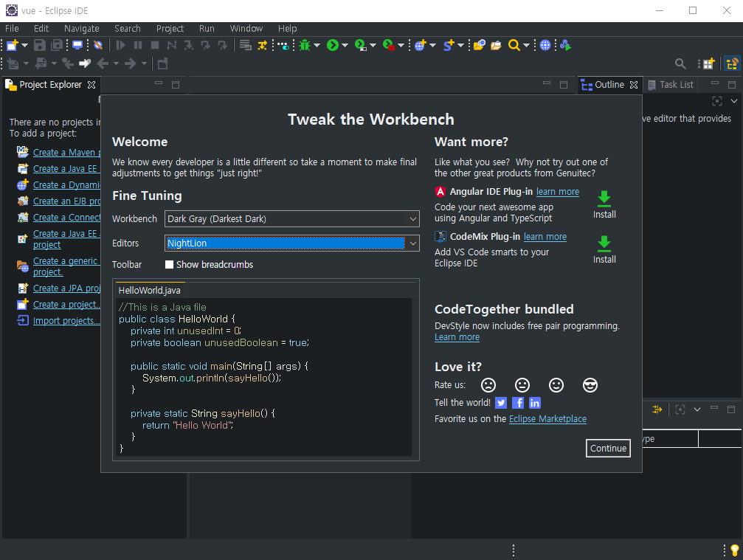743x560 pixels.
Task: Open the Editors theme combo box
Action: coord(292,243)
